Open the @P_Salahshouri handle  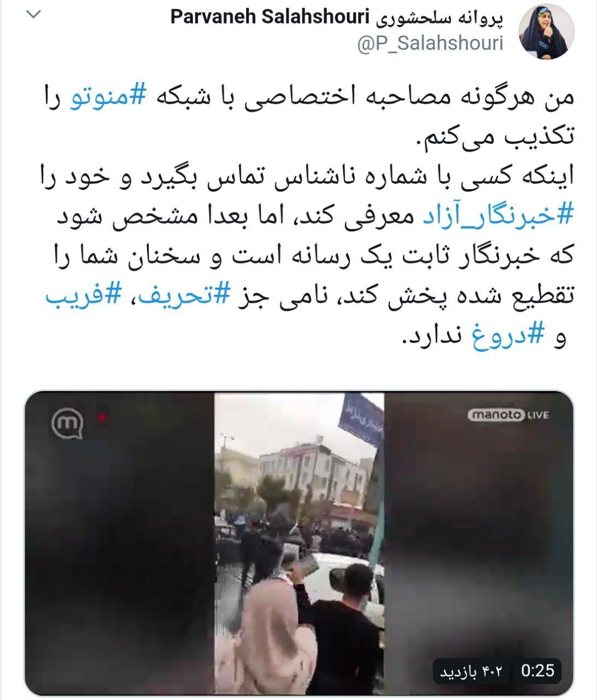click(x=430, y=44)
